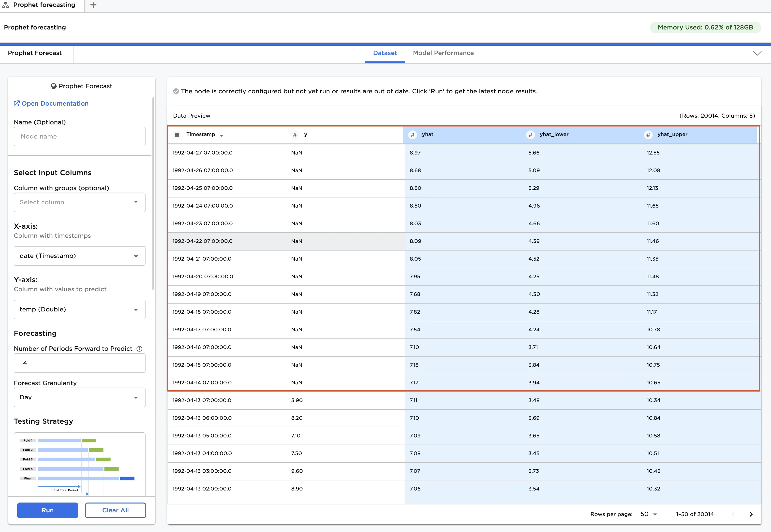This screenshot has width=771, height=532.
Task: Click the hash icon in yhat_upper header
Action: (648, 135)
